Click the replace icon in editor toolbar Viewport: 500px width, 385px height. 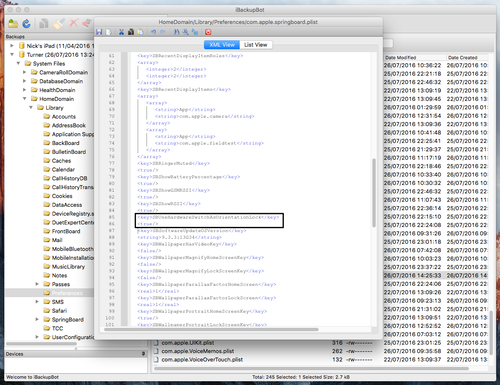(195, 32)
